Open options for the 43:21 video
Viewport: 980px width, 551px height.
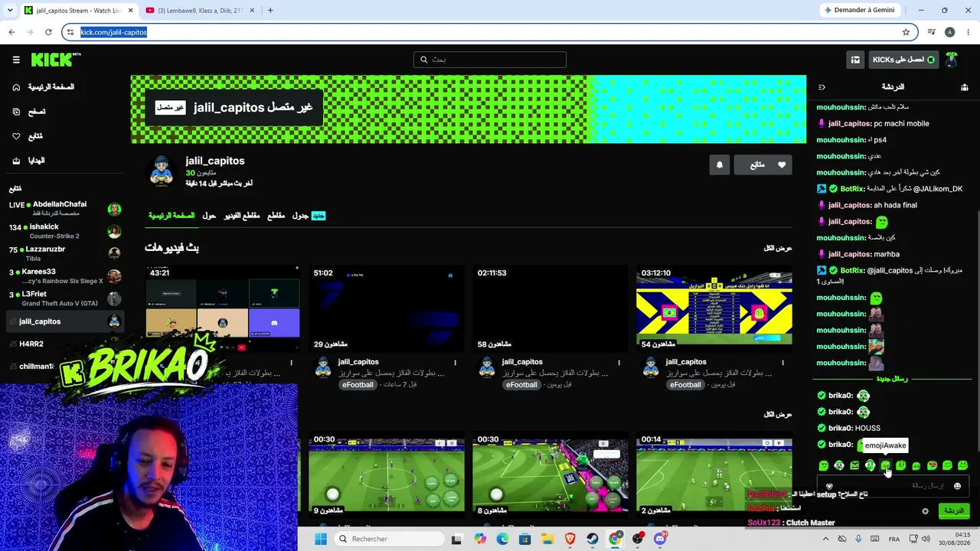point(292,362)
